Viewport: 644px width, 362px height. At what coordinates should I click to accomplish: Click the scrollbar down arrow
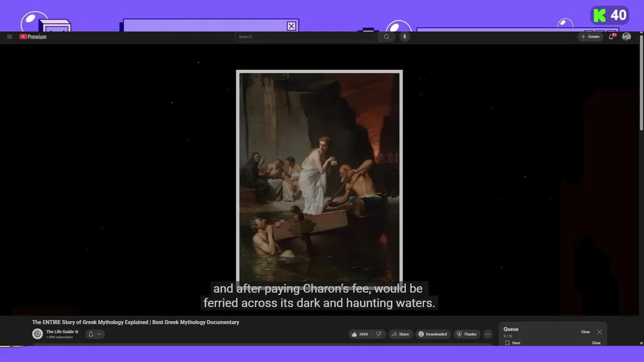tap(641, 343)
